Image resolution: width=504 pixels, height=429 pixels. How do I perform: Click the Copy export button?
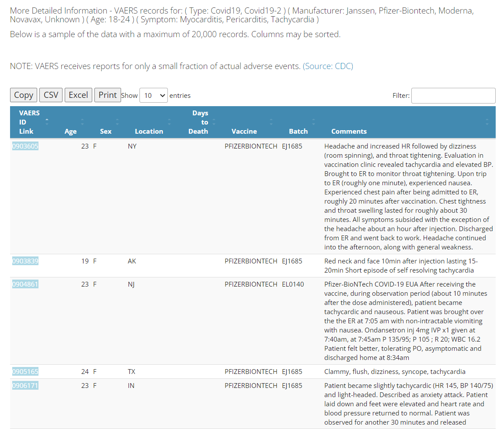(x=24, y=95)
